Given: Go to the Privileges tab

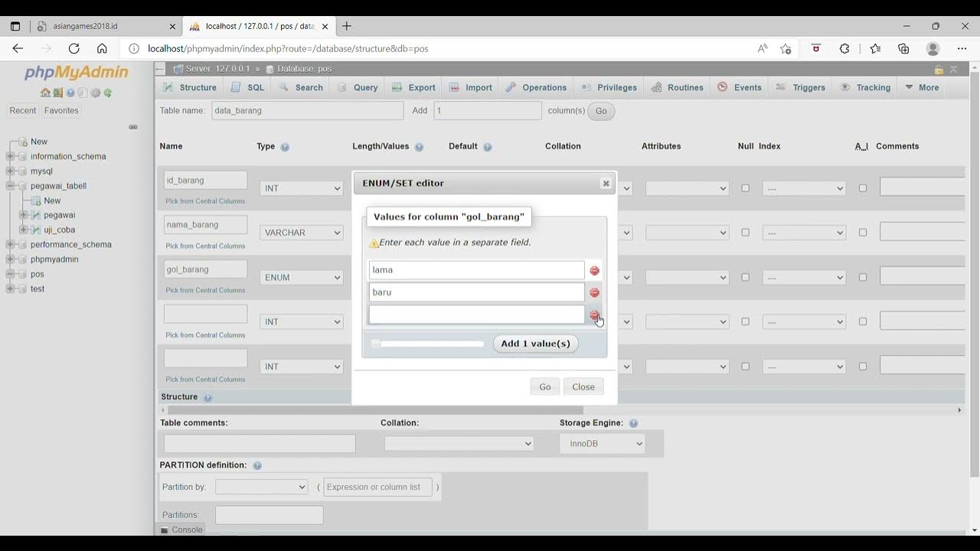Looking at the screenshot, I should pos(609,87).
